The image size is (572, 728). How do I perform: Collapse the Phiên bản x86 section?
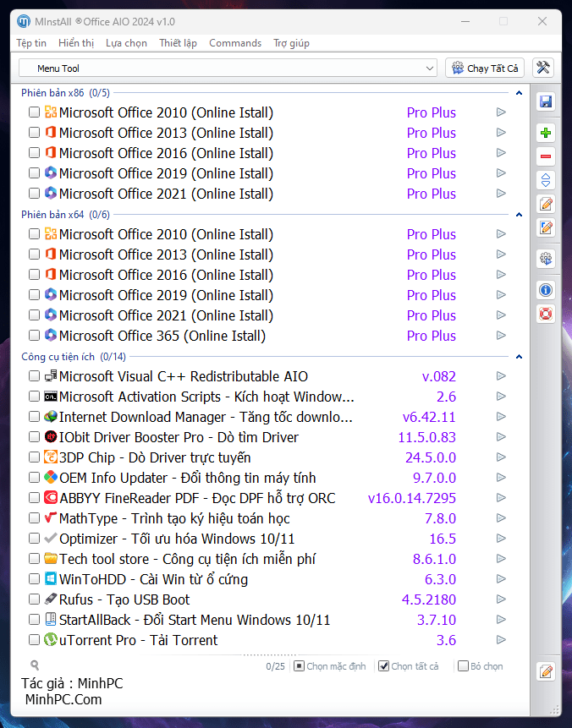519,93
